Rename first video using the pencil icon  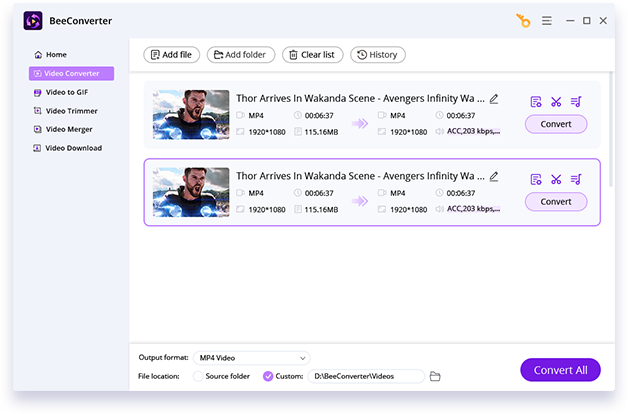click(494, 99)
